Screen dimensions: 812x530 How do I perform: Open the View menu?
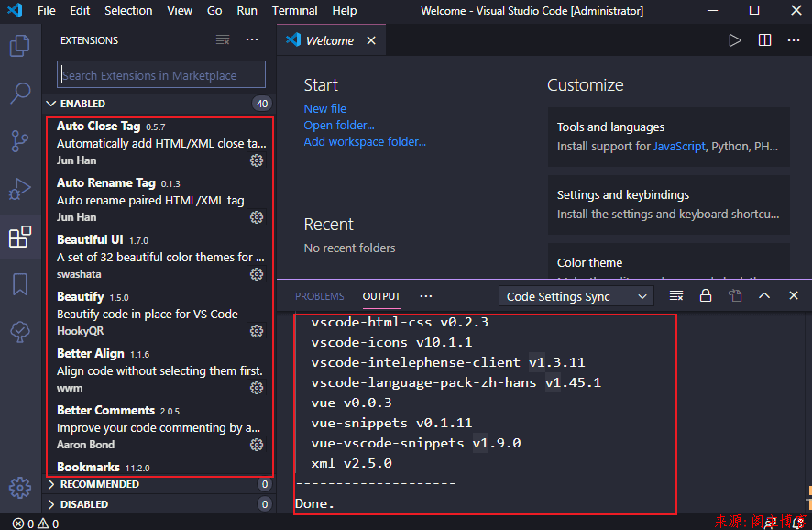[180, 11]
